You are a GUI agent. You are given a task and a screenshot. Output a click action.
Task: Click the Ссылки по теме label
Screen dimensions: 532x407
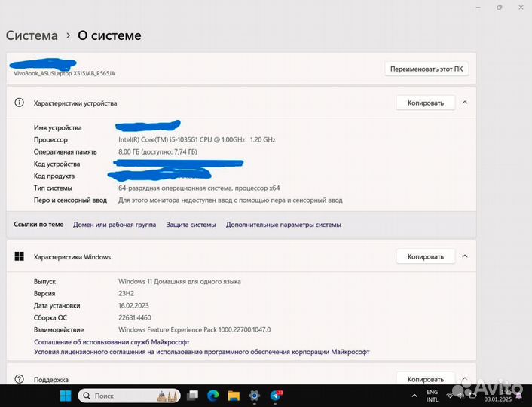[x=38, y=224]
